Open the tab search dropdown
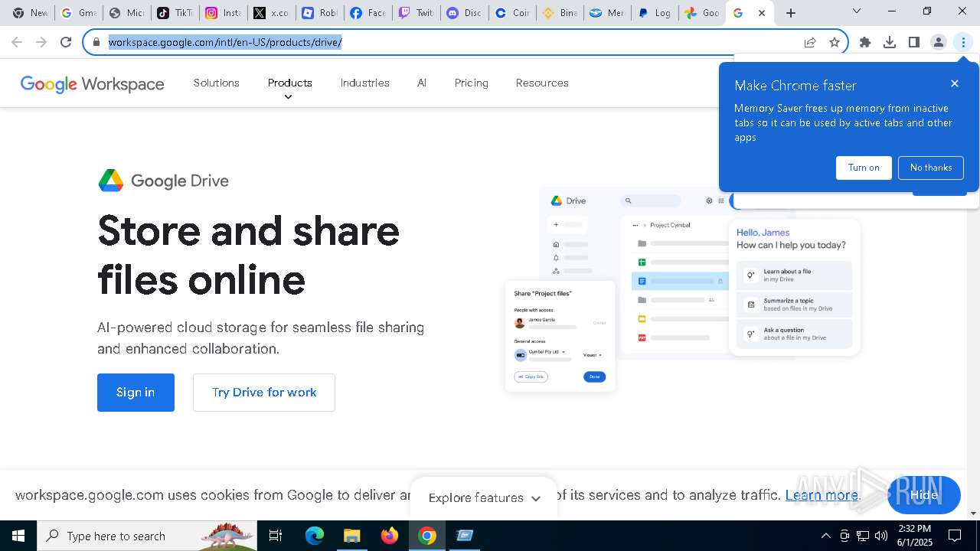Screen dimensions: 980x551 pyautogui.click(x=857, y=11)
